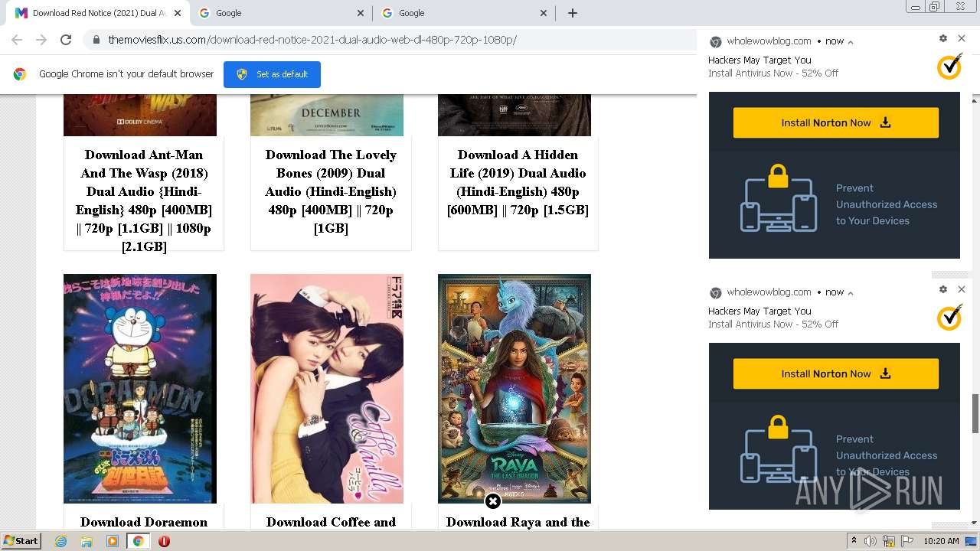Click the Coffee and Vanilla poster
Screen dimensions: 980x551
pos(327,389)
